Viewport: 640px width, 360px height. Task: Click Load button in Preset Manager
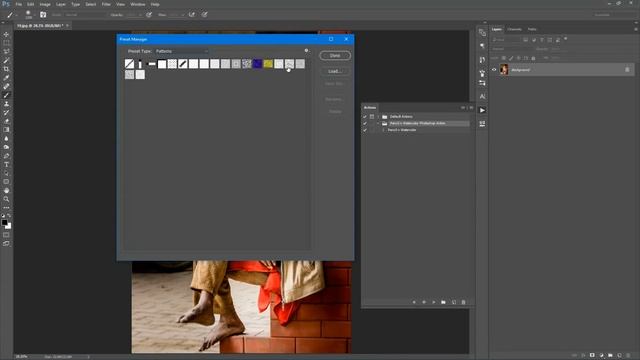point(335,71)
